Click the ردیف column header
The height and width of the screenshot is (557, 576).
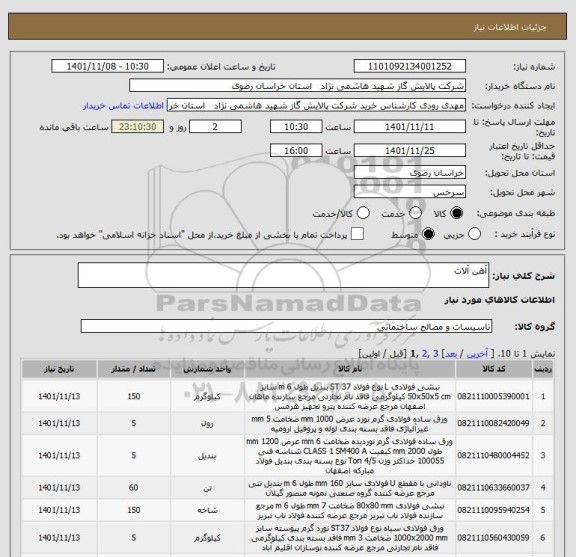pos(543,369)
